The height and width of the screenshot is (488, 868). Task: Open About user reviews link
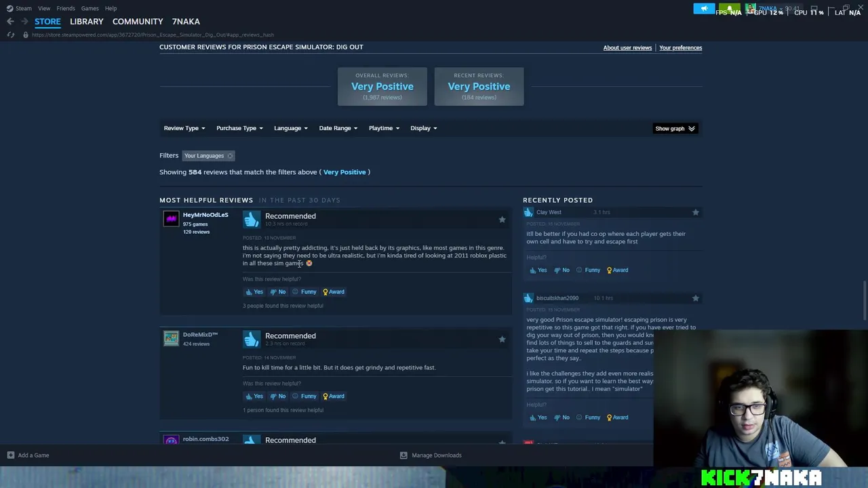pyautogui.click(x=627, y=47)
